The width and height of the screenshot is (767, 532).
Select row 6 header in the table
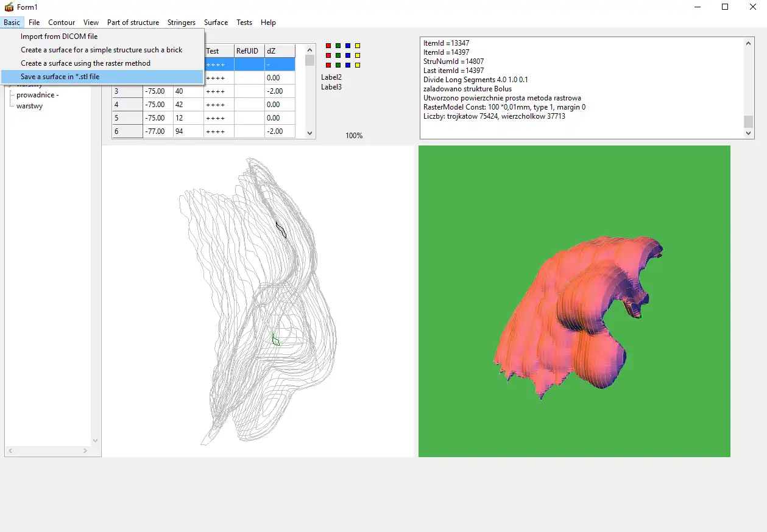(x=127, y=131)
